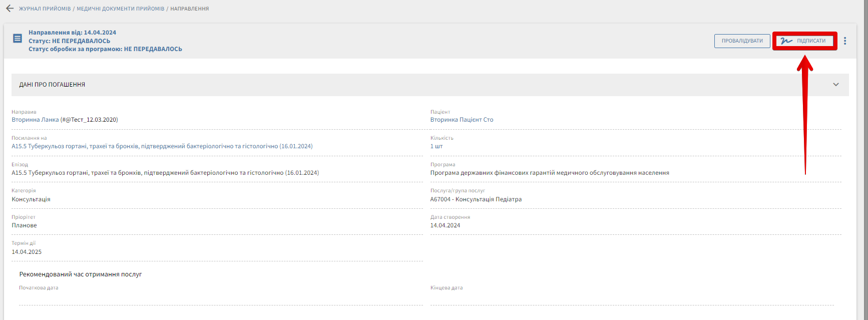The width and height of the screenshot is (868, 320).
Task: Sign the referral with ПІДПИСАТИ button
Action: pyautogui.click(x=804, y=41)
